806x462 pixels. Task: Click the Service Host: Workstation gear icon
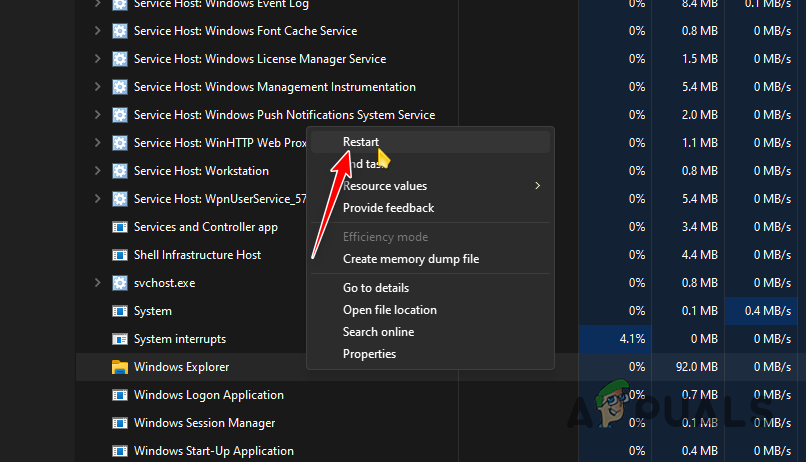click(x=120, y=171)
